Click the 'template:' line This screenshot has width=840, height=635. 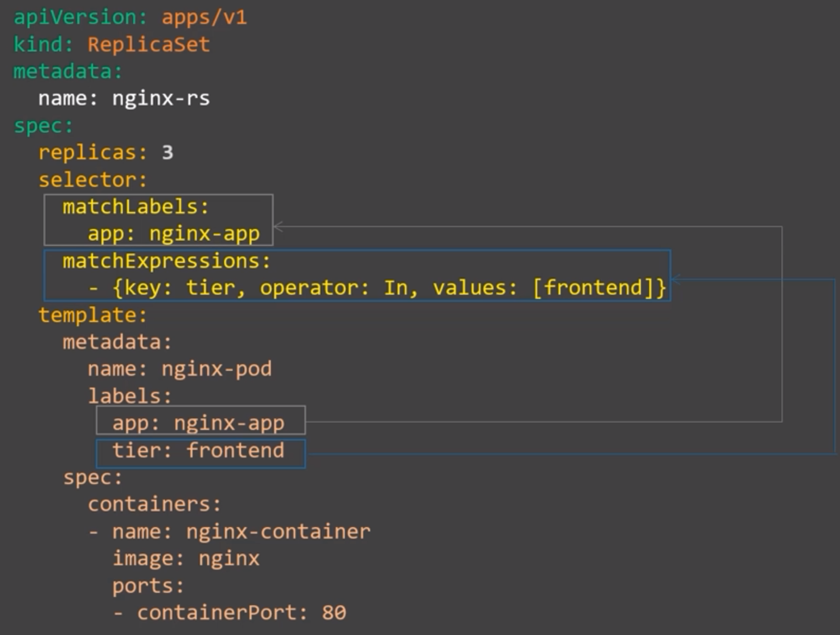point(93,315)
